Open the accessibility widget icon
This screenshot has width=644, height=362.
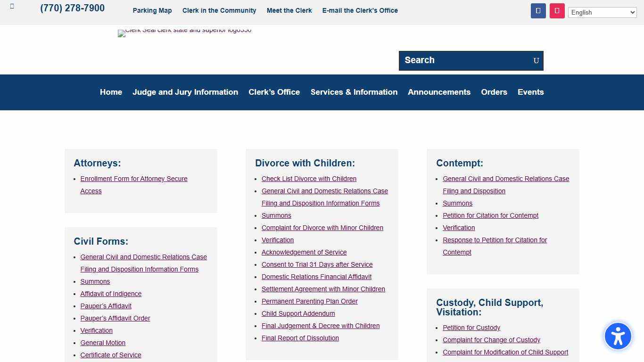[x=618, y=336]
